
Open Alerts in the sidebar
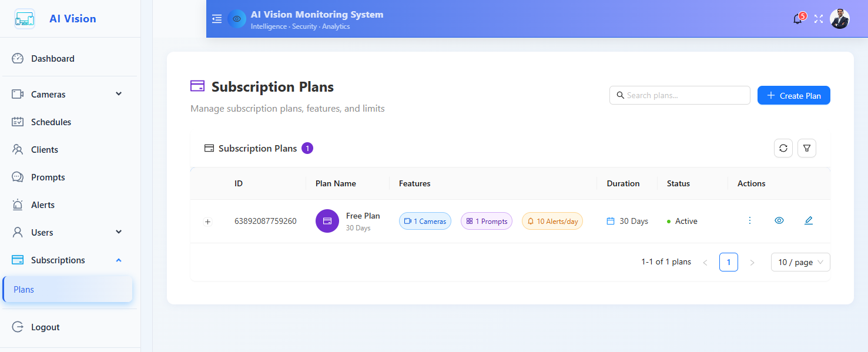[x=42, y=205]
